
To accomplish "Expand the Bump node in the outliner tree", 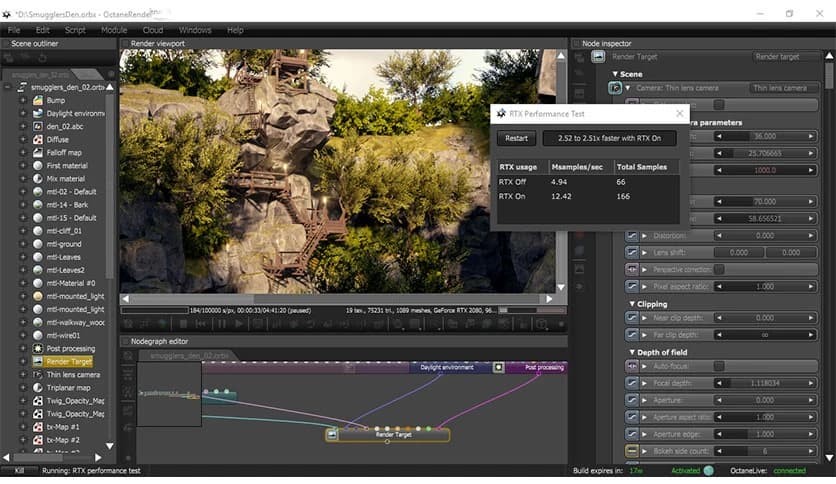I will click(x=23, y=100).
